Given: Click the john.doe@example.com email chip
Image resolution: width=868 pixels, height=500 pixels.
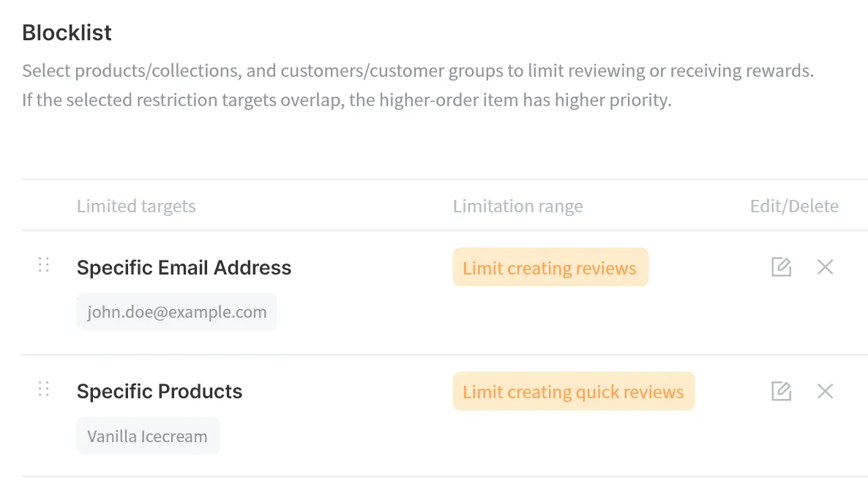Looking at the screenshot, I should [176, 312].
